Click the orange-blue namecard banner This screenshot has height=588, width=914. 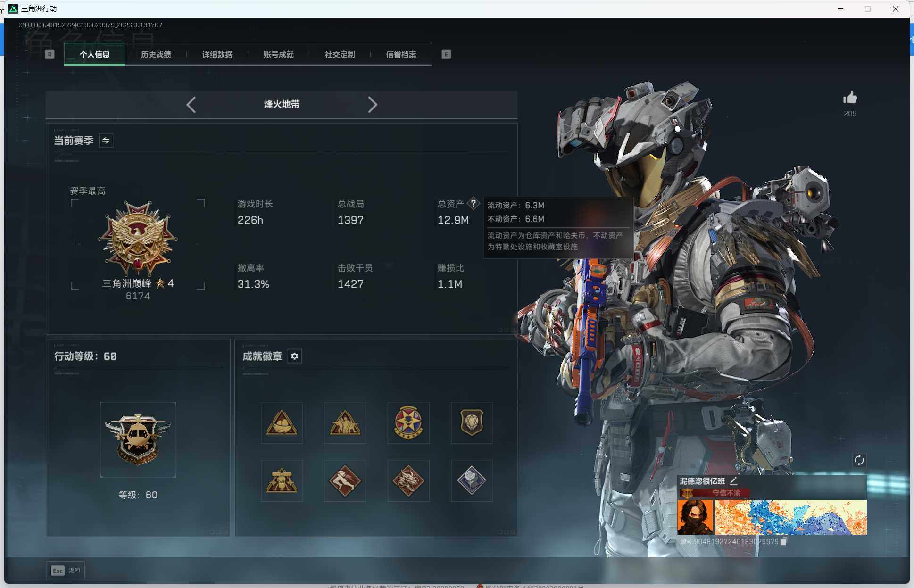coord(791,517)
